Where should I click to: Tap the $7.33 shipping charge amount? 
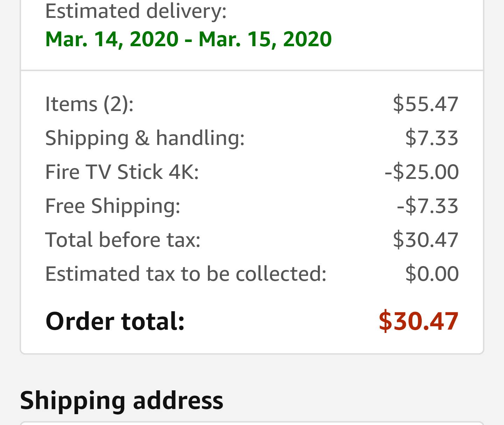coord(432,138)
